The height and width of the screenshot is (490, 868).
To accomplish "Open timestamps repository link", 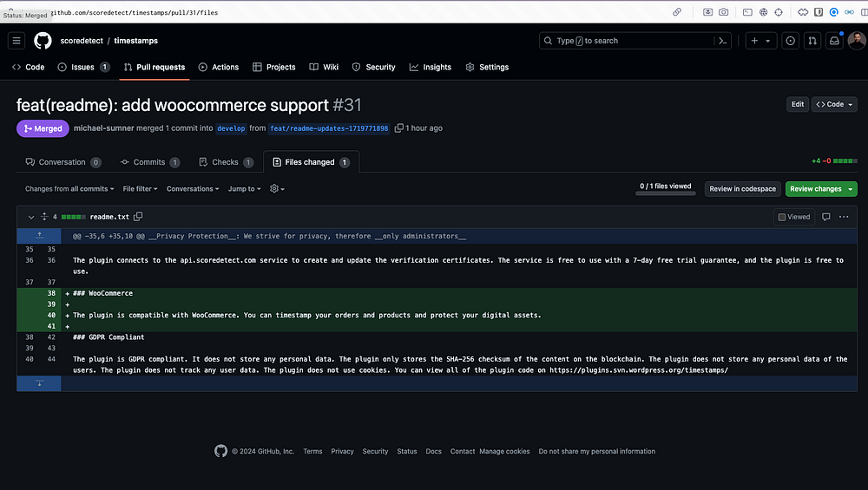I will coord(135,41).
